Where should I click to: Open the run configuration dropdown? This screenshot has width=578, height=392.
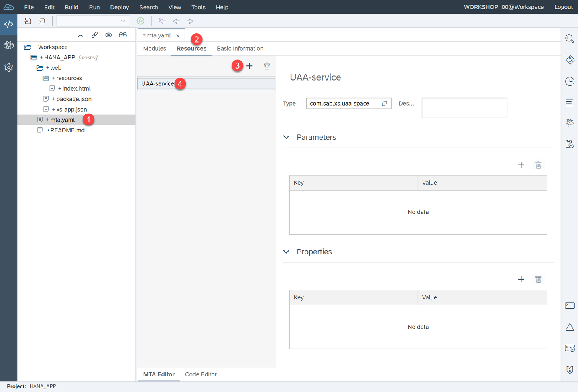[93, 21]
